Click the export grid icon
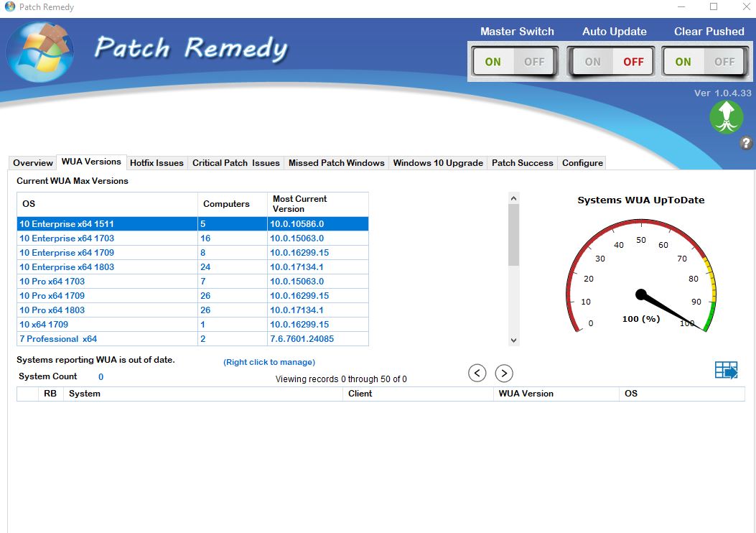This screenshot has height=533, width=756. (726, 371)
